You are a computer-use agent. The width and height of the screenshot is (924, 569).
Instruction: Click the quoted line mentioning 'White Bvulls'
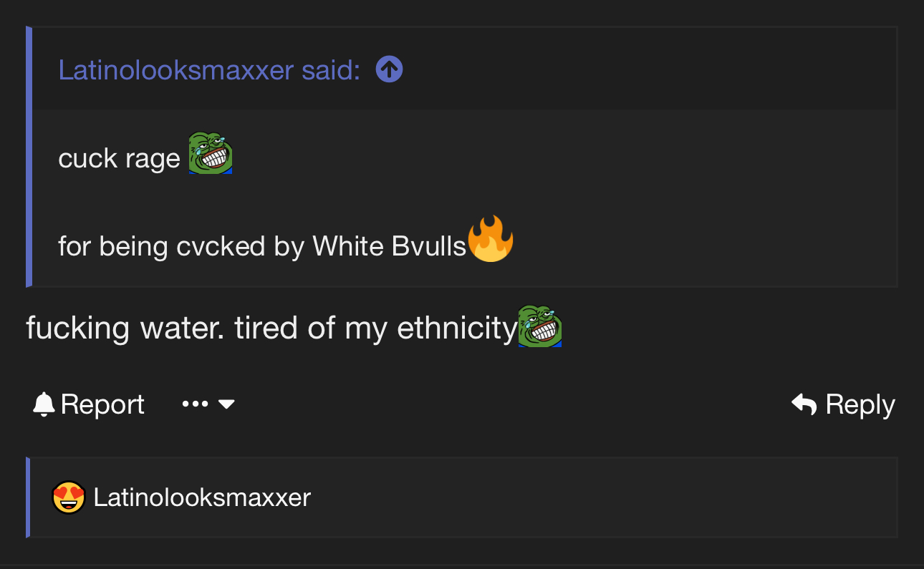tap(262, 245)
